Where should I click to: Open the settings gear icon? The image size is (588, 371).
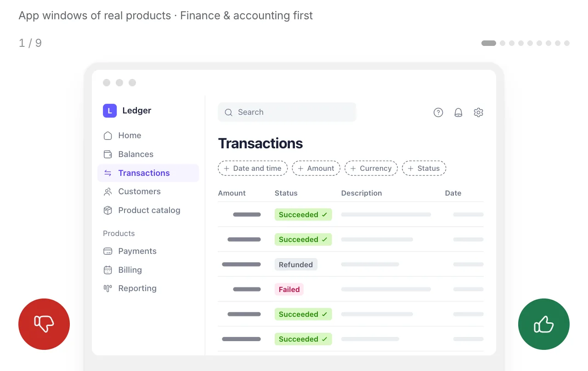(478, 112)
